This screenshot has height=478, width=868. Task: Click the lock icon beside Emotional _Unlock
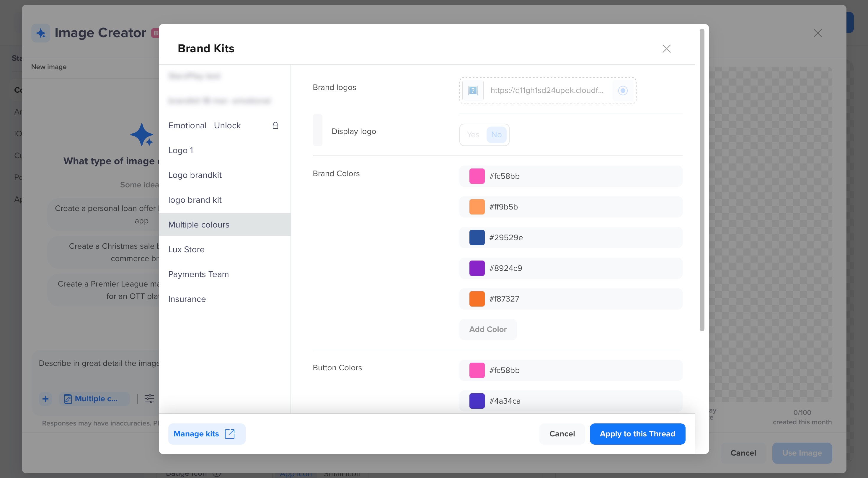[275, 125]
